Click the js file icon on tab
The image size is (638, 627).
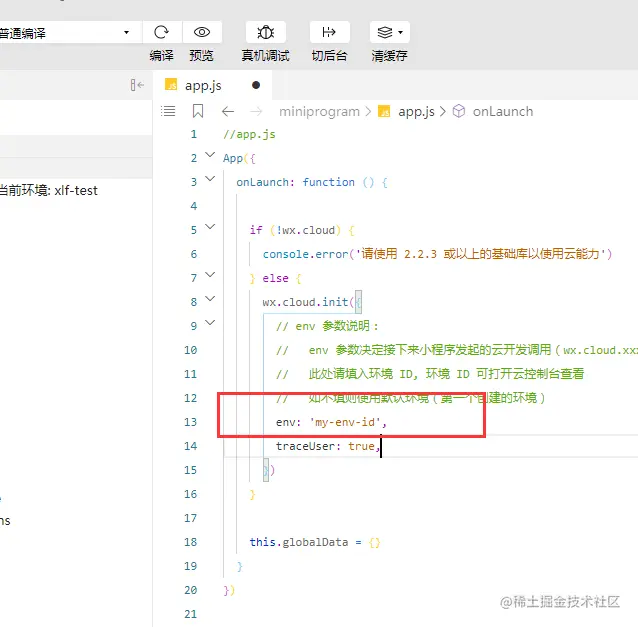(171, 85)
